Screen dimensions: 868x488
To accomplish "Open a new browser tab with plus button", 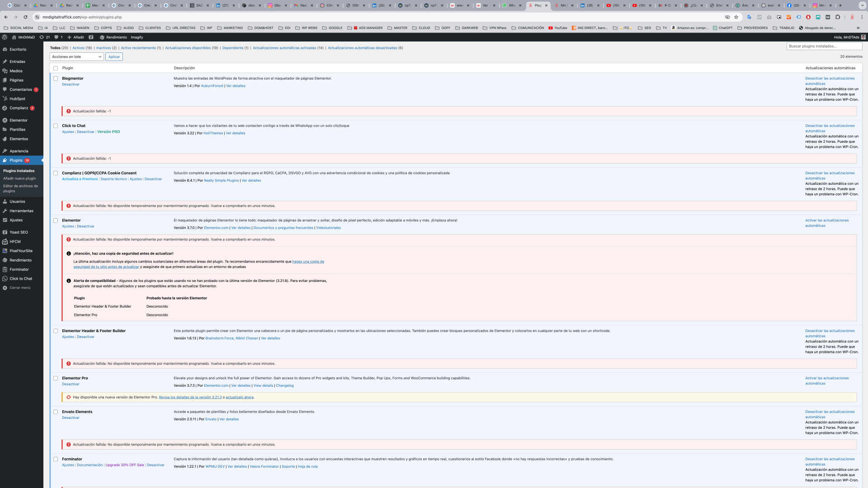I will [840, 5].
